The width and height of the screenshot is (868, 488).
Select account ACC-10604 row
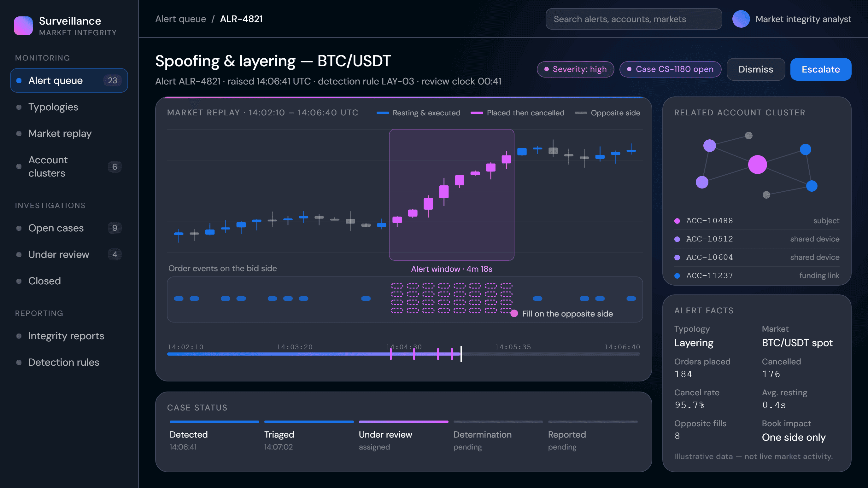pyautogui.click(x=757, y=258)
